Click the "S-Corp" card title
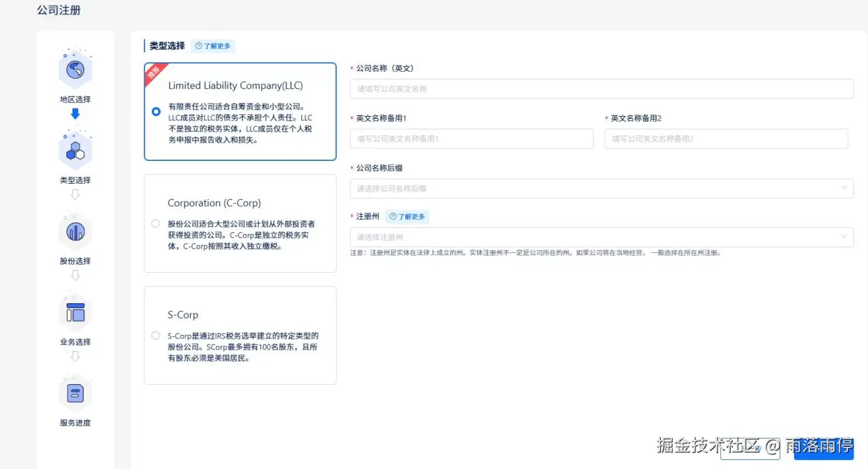Screen dimensions: 868x469 click(183, 315)
